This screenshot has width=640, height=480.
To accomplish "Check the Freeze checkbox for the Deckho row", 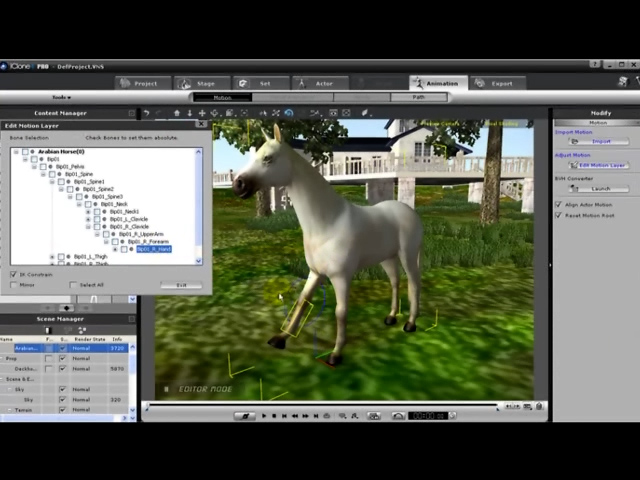I will pos(49,369).
